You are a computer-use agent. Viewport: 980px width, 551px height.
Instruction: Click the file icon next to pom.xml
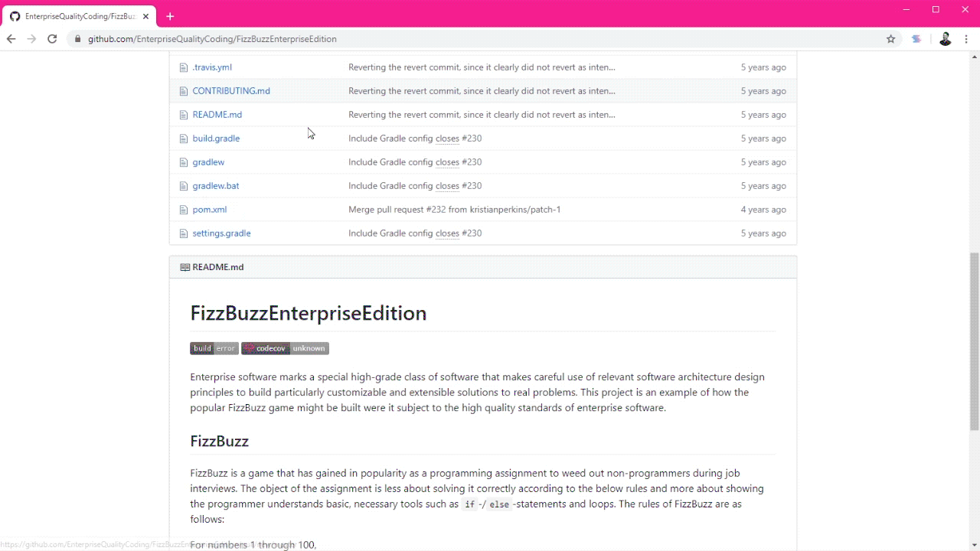tap(183, 210)
